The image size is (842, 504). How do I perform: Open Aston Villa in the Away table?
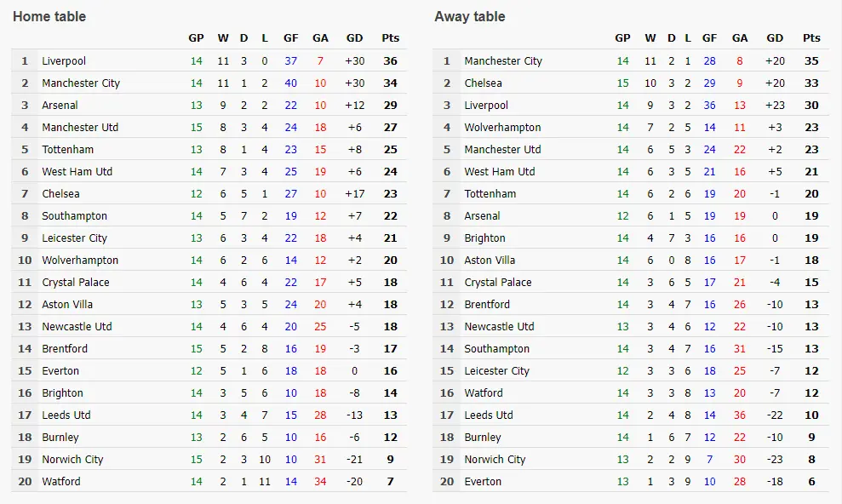(x=490, y=261)
